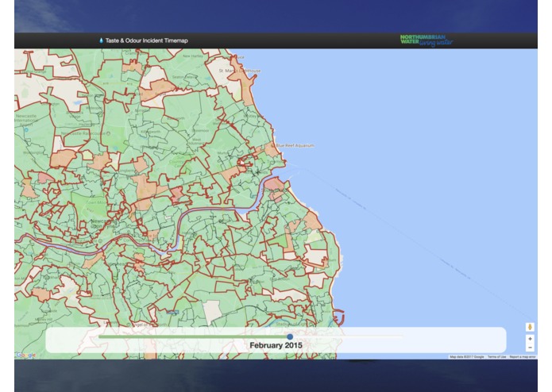The width and height of the screenshot is (552, 392).
Task: Click the Killingworth map label
Action: (x=150, y=132)
